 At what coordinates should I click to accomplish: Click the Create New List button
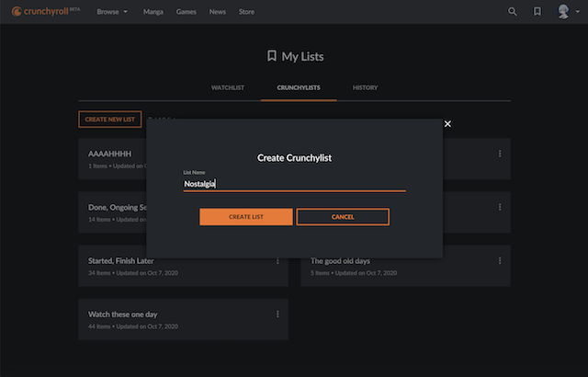(110, 120)
